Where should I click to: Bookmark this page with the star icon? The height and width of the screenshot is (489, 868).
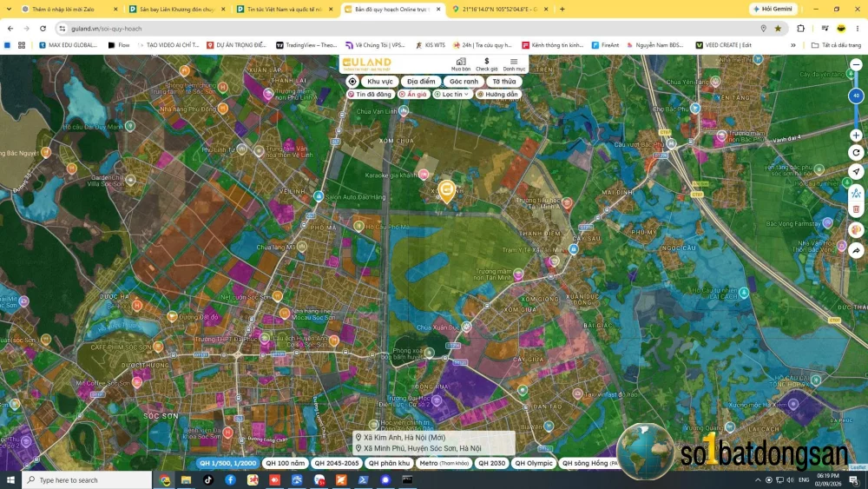tap(778, 29)
